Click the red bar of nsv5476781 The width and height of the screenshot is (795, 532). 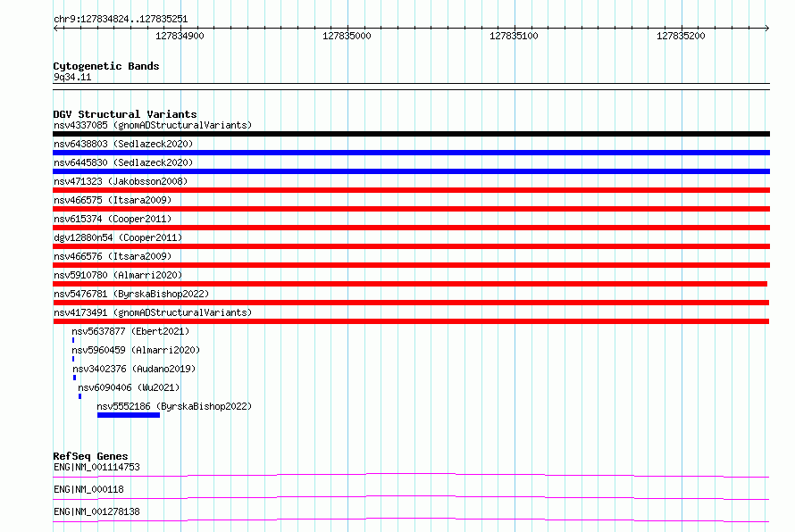tap(411, 303)
